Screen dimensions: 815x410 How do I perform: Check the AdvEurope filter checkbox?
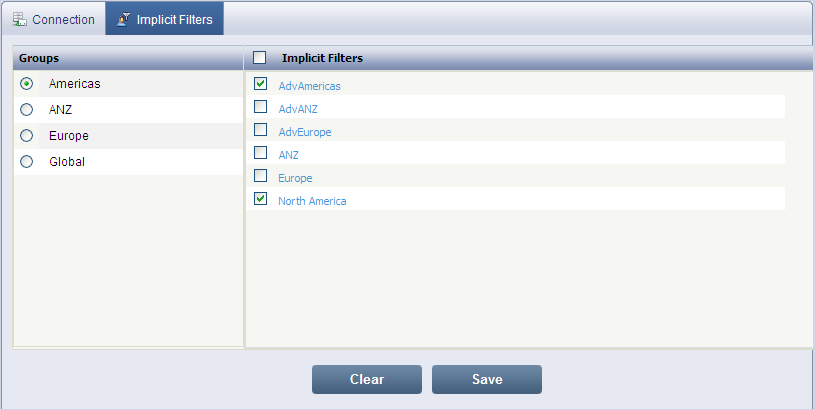click(261, 130)
